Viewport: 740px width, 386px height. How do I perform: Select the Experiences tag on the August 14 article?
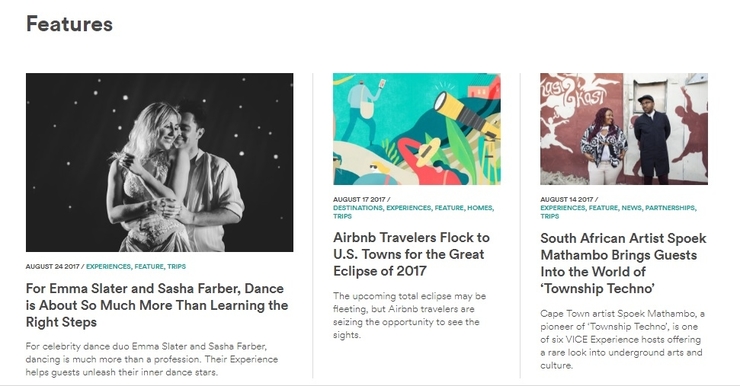coord(563,208)
